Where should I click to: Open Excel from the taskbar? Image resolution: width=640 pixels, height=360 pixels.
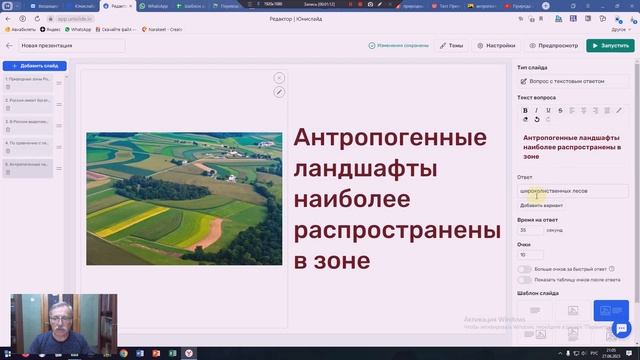pos(173,353)
